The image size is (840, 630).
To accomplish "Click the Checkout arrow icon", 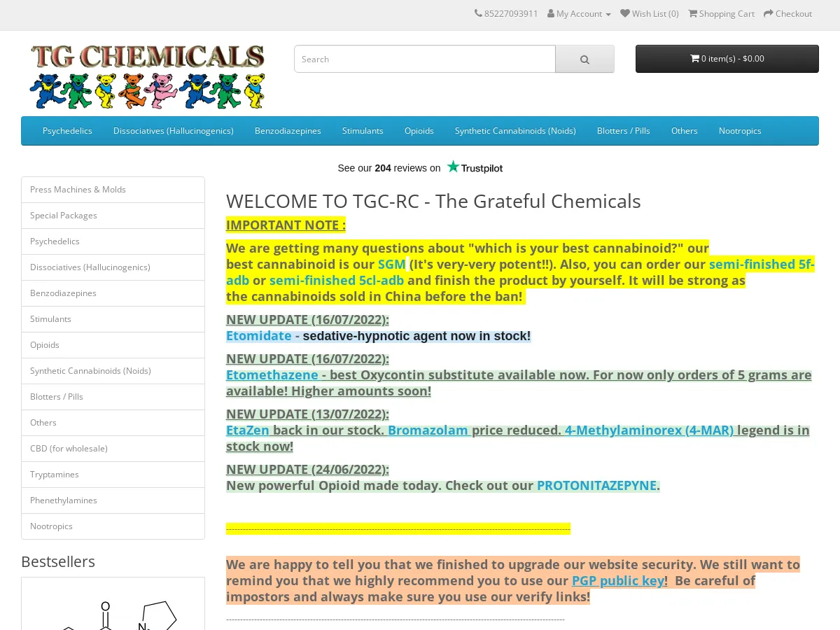I will coord(768,13).
